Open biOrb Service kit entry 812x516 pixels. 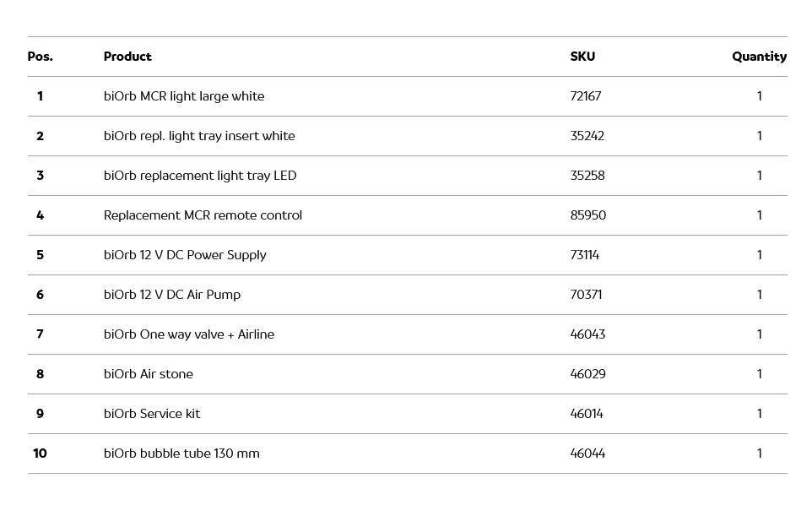click(152, 414)
